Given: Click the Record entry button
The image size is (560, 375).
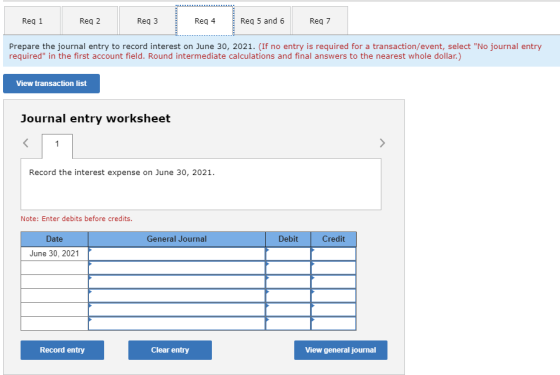Looking at the screenshot, I should pos(62,350).
